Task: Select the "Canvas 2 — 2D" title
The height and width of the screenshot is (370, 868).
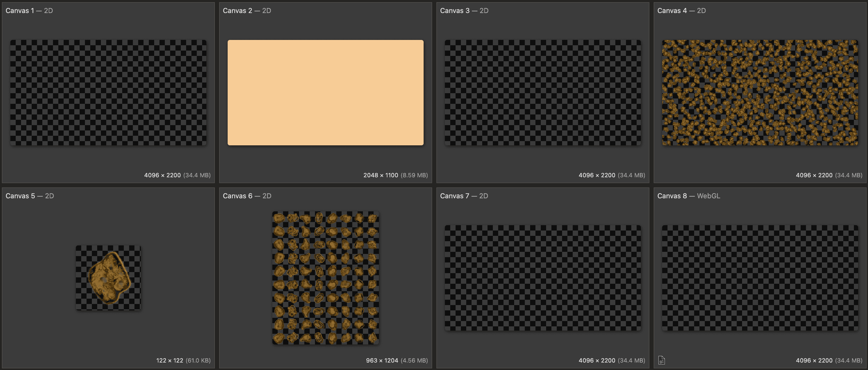Action: click(x=247, y=10)
